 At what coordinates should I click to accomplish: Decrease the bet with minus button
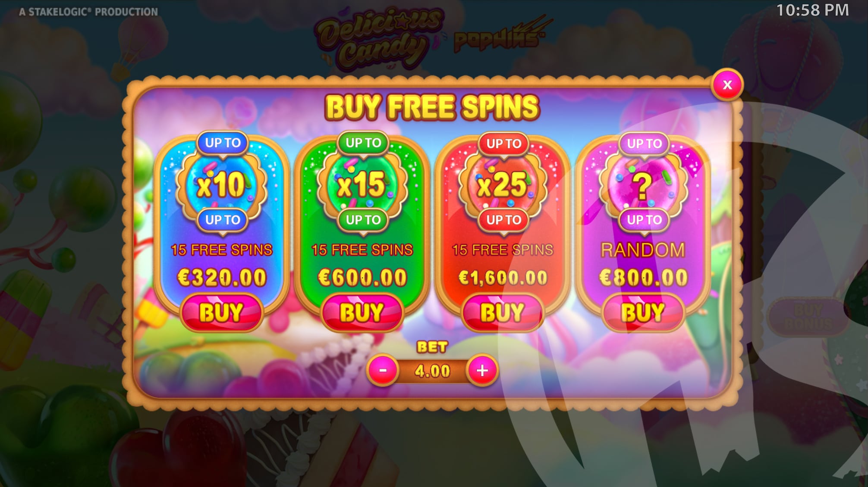click(383, 370)
